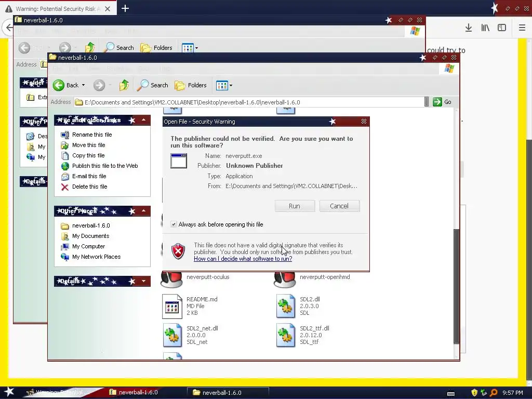Open the Firefox Downloads arrow icon
Viewport: 532px width, 399px height.
coord(469,28)
